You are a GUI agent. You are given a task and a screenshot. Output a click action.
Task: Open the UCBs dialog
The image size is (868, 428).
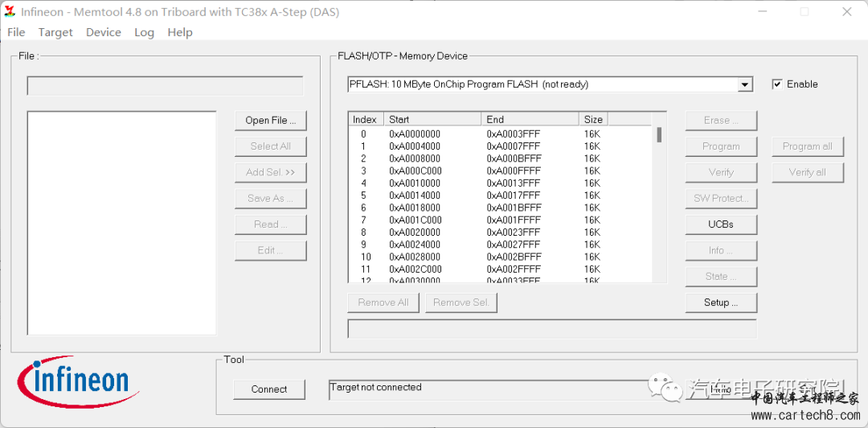pyautogui.click(x=721, y=224)
